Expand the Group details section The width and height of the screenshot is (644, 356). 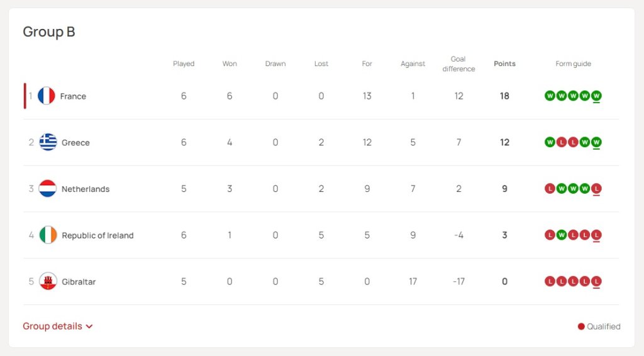[57, 326]
